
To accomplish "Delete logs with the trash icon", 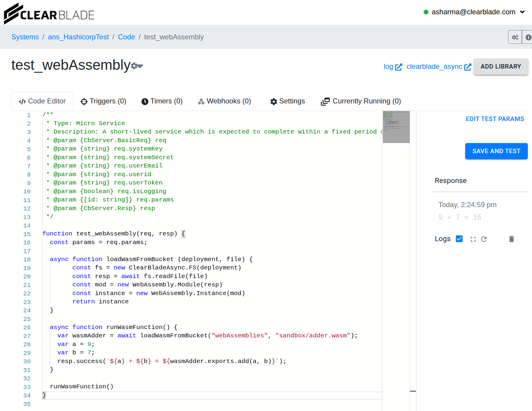I will (511, 239).
